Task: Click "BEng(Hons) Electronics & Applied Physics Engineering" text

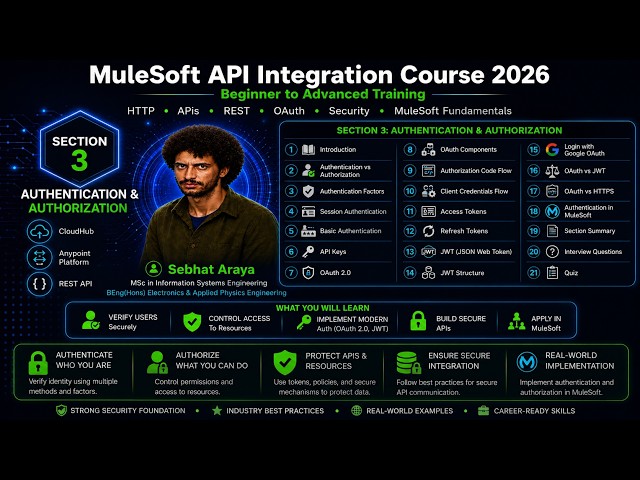Action: 196,293
